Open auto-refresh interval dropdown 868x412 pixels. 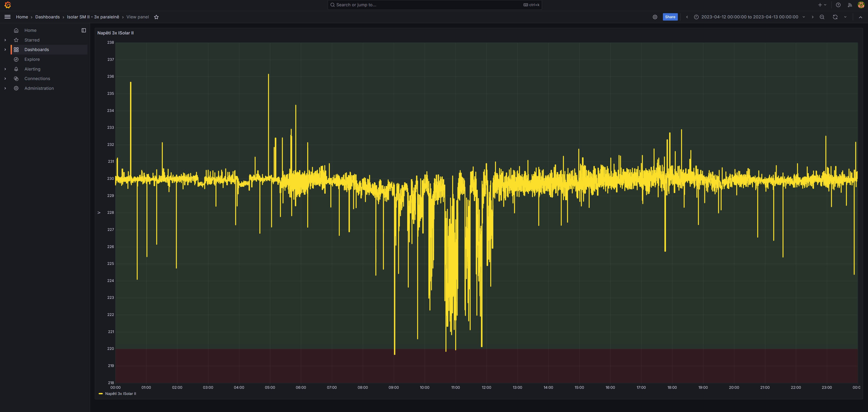click(x=845, y=17)
